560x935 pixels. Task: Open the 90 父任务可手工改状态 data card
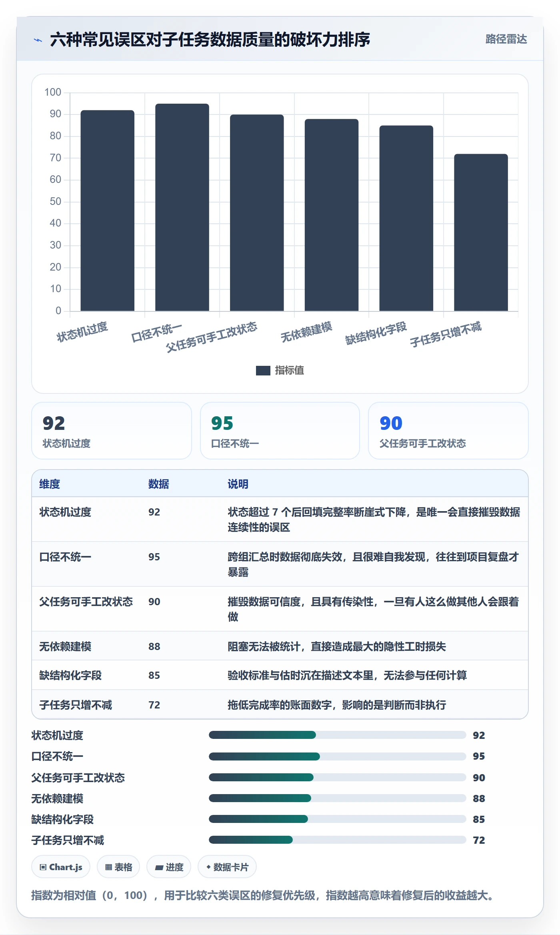coord(448,431)
